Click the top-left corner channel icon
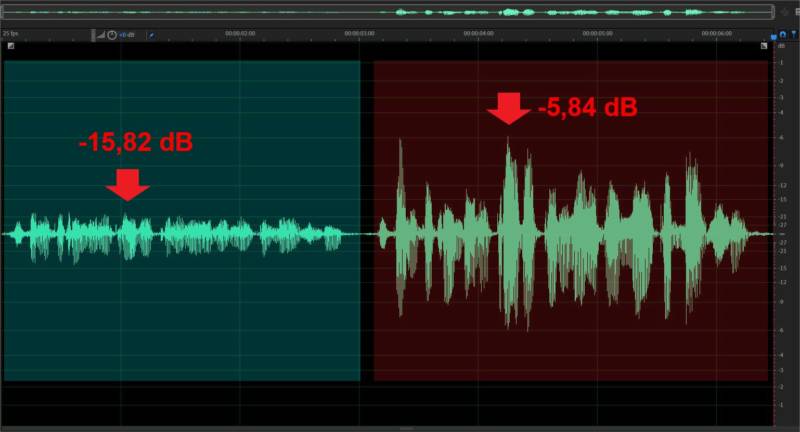Viewport: 800px width, 432px height. 10,46
